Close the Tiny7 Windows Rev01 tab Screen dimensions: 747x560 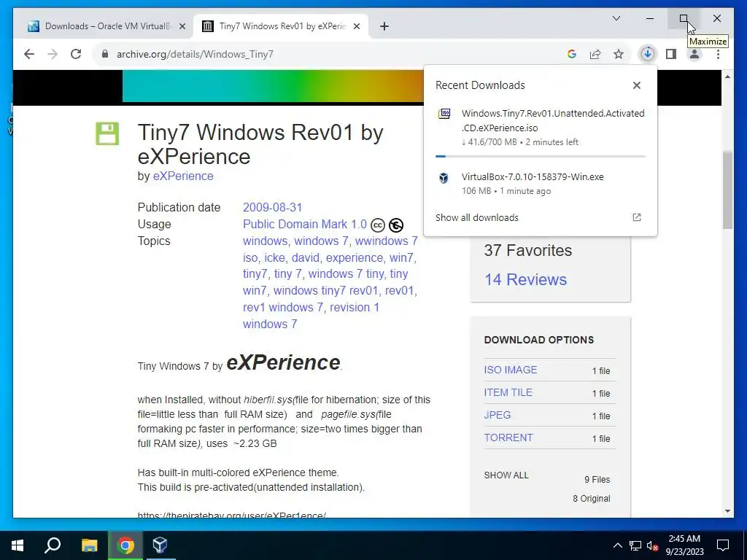356,27
